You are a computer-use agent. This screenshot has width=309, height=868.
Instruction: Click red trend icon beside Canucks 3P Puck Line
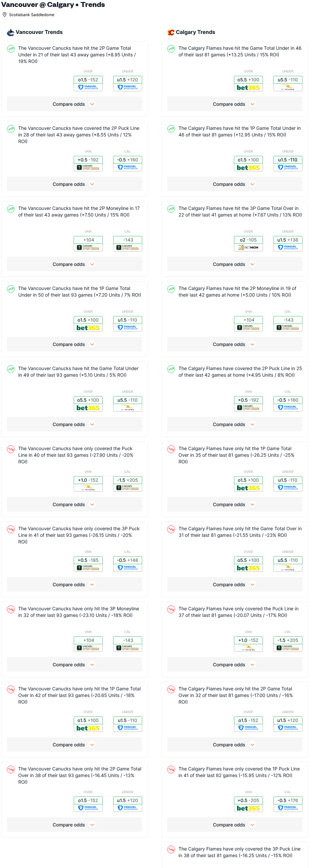tap(11, 529)
